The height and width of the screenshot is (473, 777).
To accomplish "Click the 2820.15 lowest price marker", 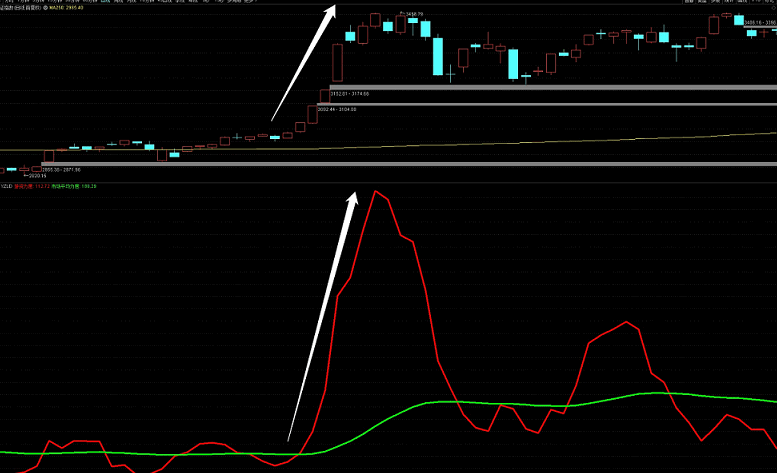I will 36,175.
